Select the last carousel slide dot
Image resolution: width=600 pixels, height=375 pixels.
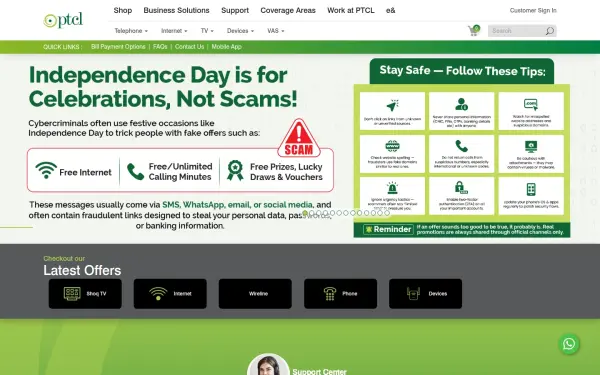pos(387,213)
